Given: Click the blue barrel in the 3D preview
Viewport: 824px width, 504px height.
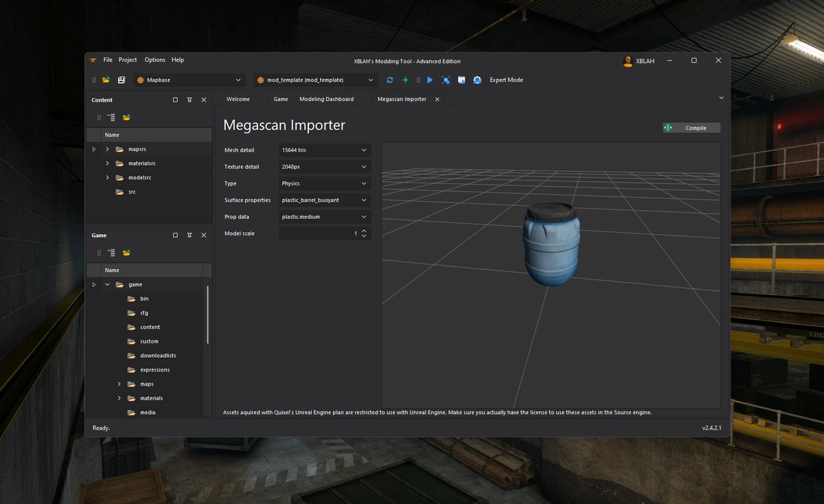Looking at the screenshot, I should click(551, 244).
